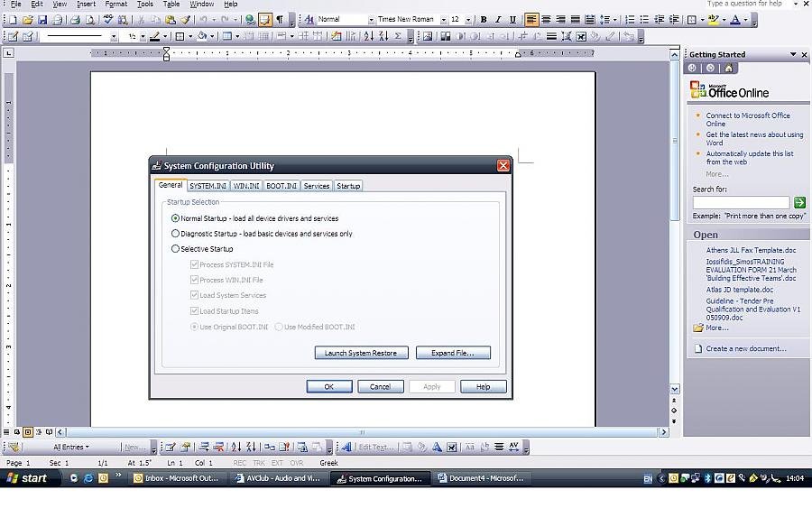Go to Home in Getting Started pane
This screenshot has width=812, height=508.
coord(729,68)
